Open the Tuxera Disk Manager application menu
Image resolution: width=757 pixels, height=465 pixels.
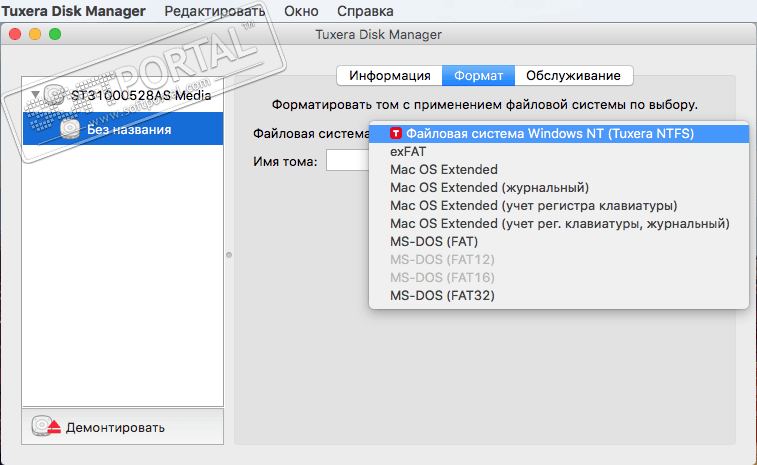click(73, 11)
